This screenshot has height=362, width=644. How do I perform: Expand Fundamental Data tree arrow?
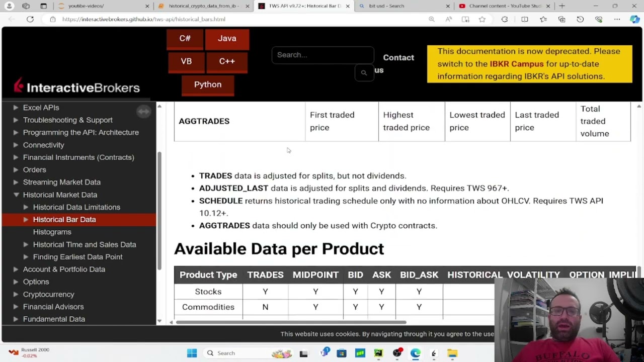coord(16,319)
